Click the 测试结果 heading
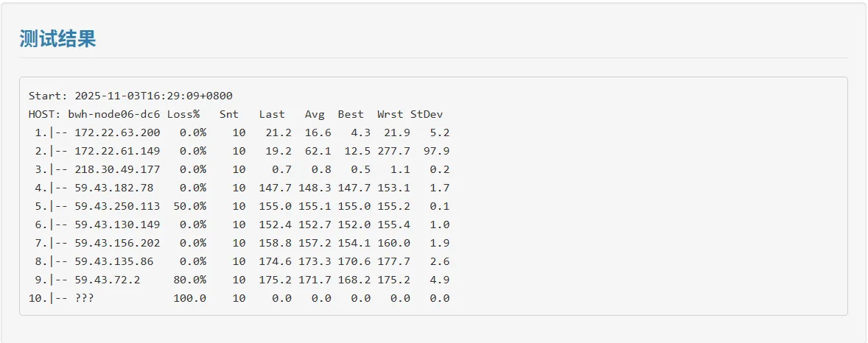The height and width of the screenshot is (343, 868). (57, 39)
